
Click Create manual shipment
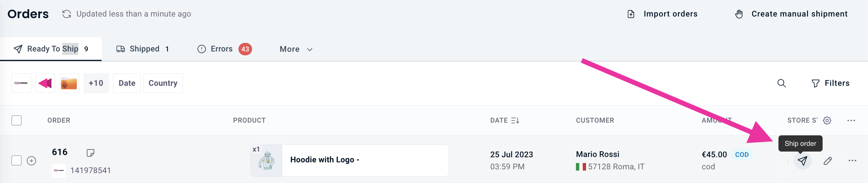pyautogui.click(x=791, y=14)
